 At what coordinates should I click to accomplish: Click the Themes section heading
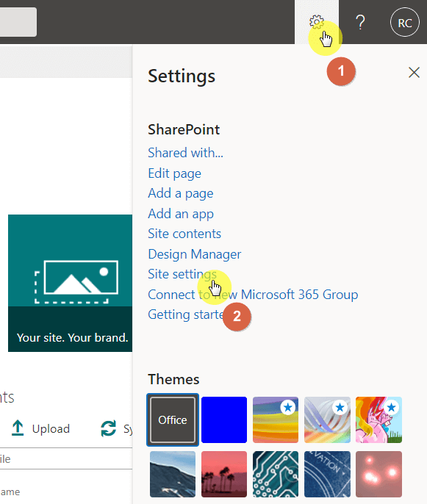click(173, 380)
